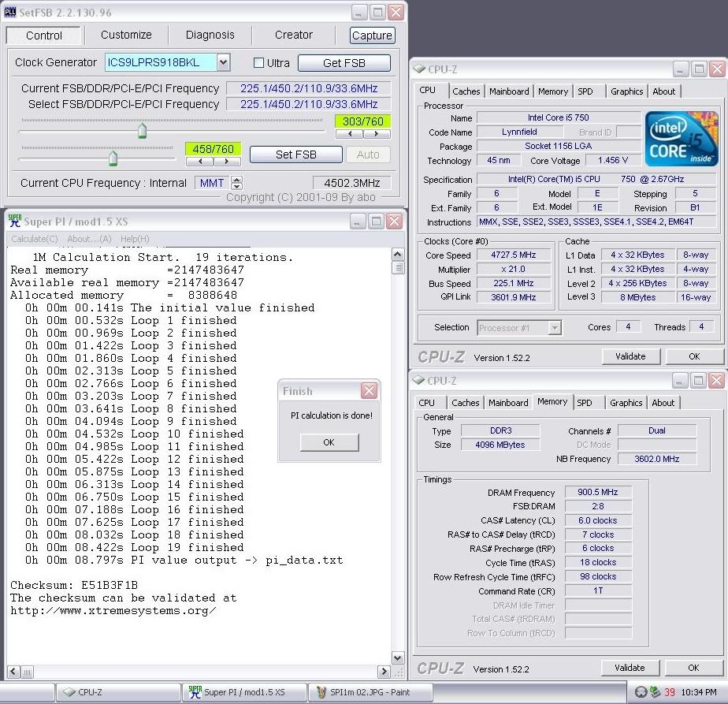Select the Creator tab in SetFSB
Image resolution: width=728 pixels, height=704 pixels.
click(293, 35)
